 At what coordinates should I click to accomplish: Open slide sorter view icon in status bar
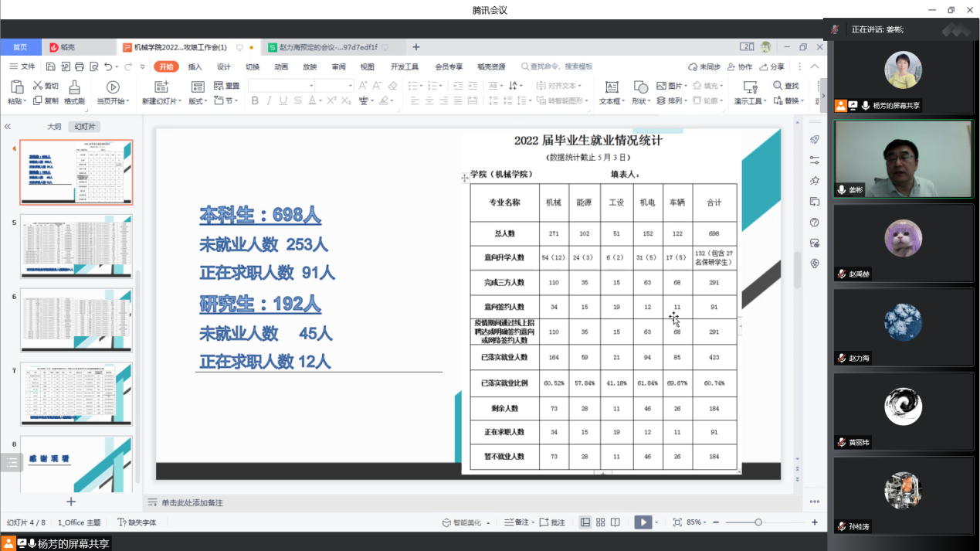coord(600,522)
